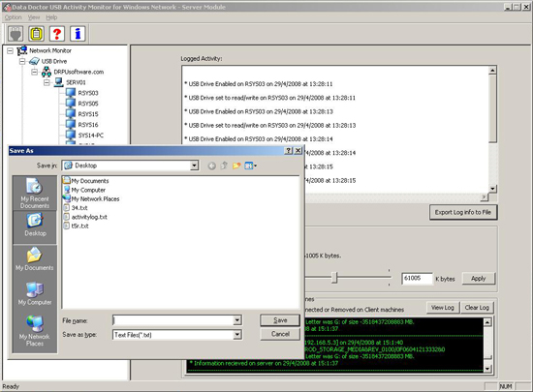Click Logged Activity horizontal scroll right arrow
533x392 pixels.
485,197
